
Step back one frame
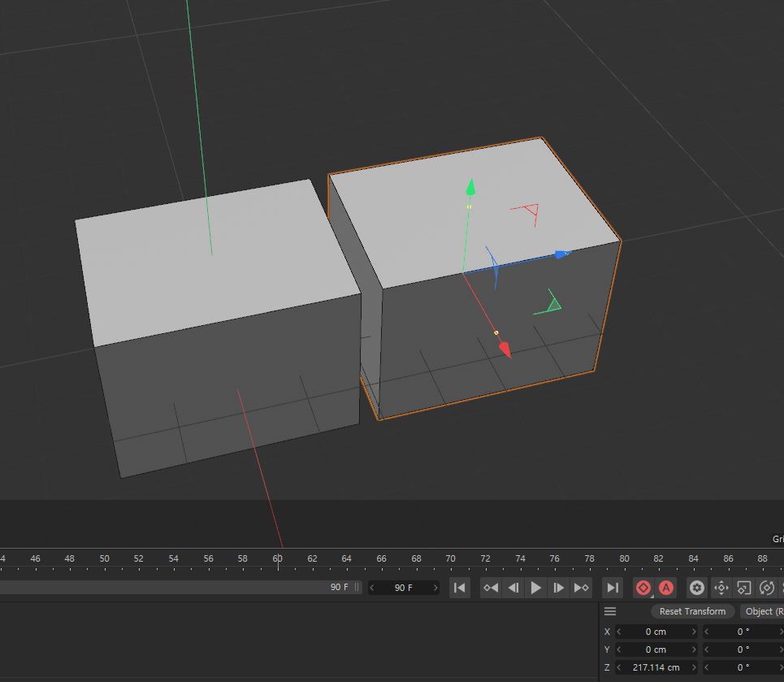pyautogui.click(x=513, y=588)
